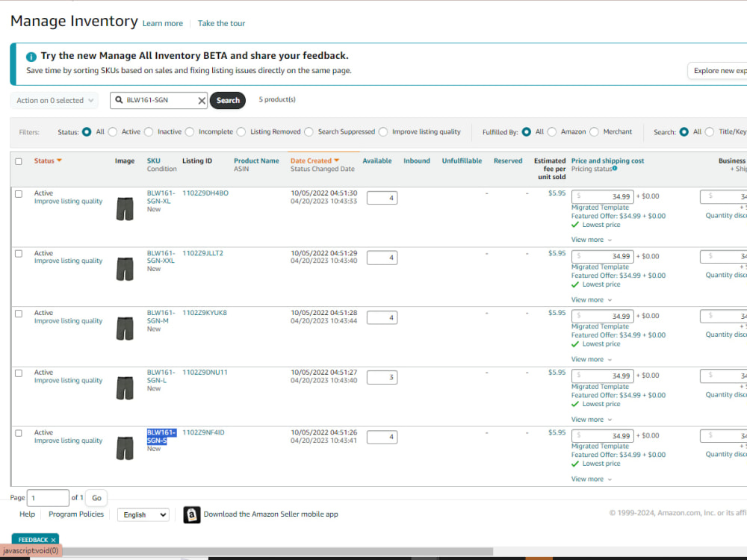Select the checkbox for BLW161-SGN-S row
Viewport: 747px width, 560px height.
[x=19, y=433]
